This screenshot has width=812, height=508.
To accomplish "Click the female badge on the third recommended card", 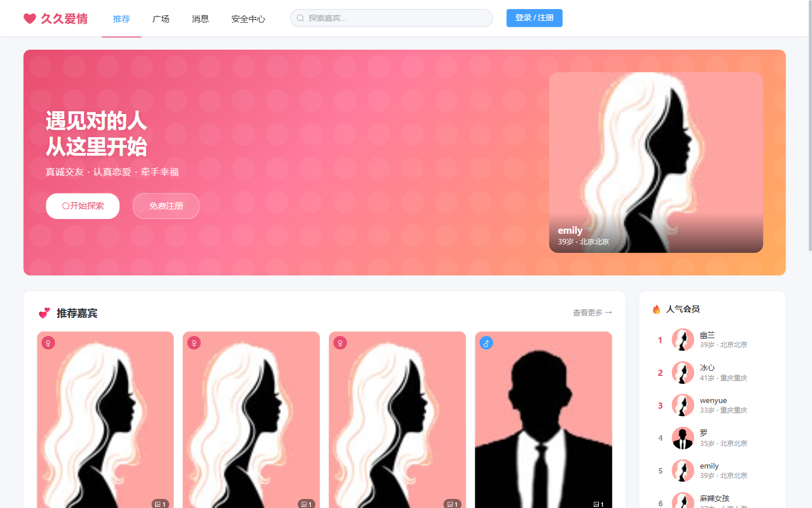I will [x=340, y=343].
